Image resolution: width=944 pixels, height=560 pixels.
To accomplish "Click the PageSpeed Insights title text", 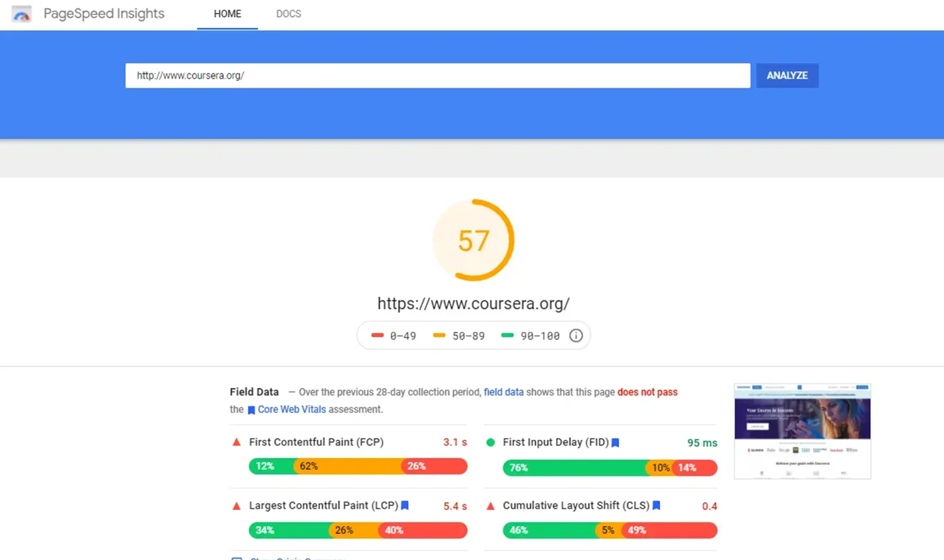I will tap(104, 14).
